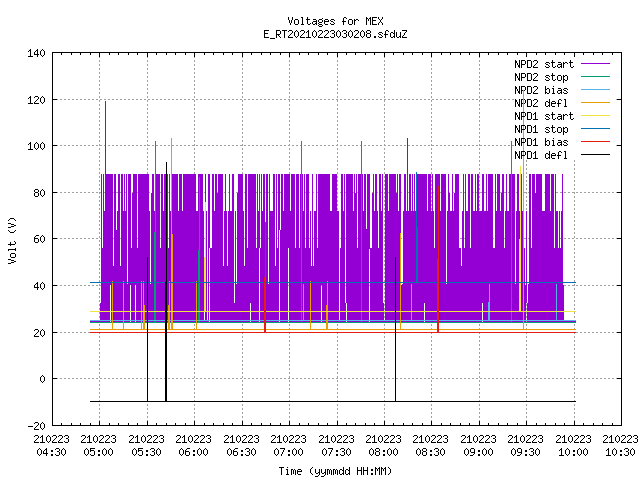Click the 07:30 time axis label
The width and height of the screenshot is (640, 480).
pos(336,452)
